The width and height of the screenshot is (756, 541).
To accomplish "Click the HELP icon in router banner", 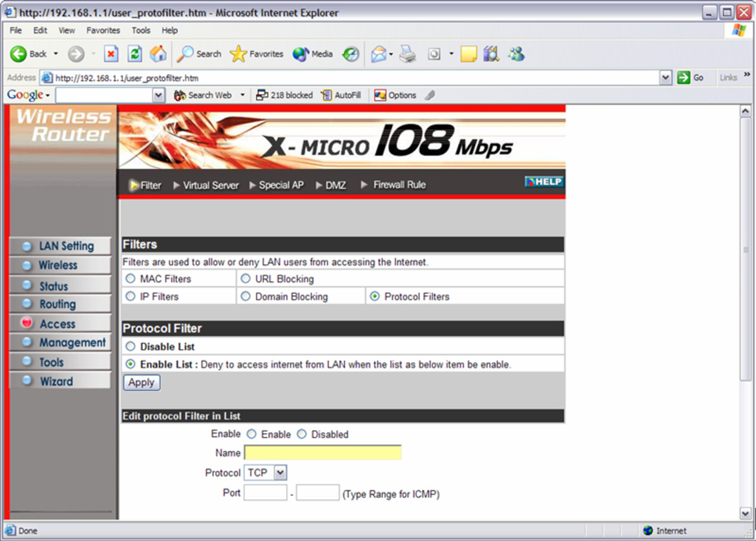I will click(x=544, y=181).
